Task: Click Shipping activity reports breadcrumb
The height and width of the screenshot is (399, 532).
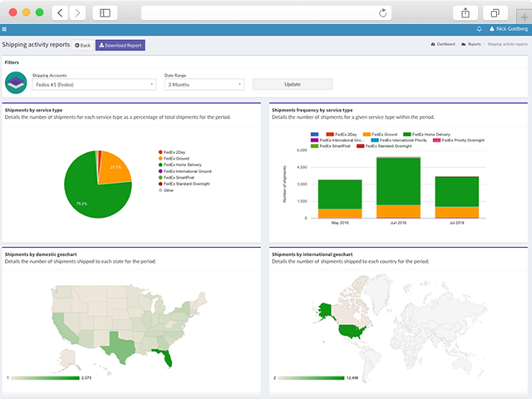Action: point(507,44)
